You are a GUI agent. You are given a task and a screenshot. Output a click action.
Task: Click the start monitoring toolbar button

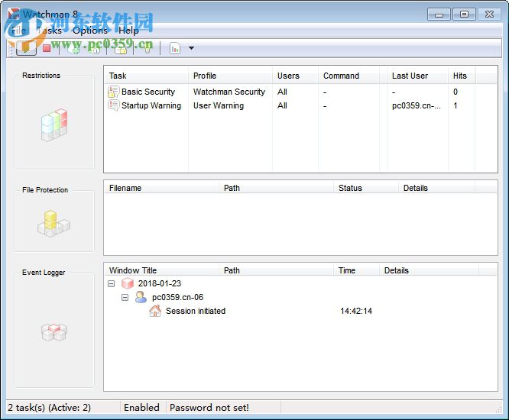[26, 48]
